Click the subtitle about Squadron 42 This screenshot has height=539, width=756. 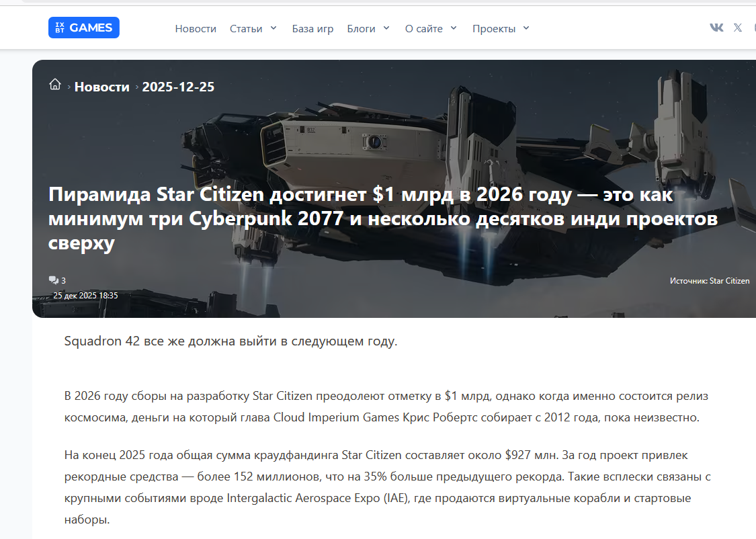231,341
